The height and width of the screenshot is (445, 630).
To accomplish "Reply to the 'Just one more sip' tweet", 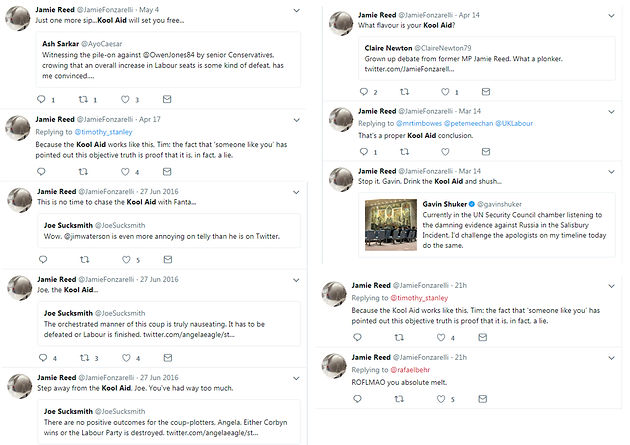I will [41, 99].
